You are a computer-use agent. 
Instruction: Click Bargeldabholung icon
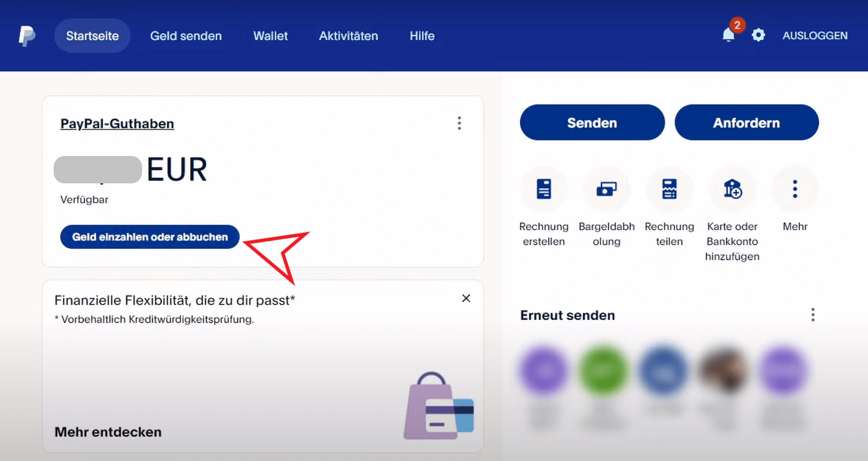click(x=607, y=189)
